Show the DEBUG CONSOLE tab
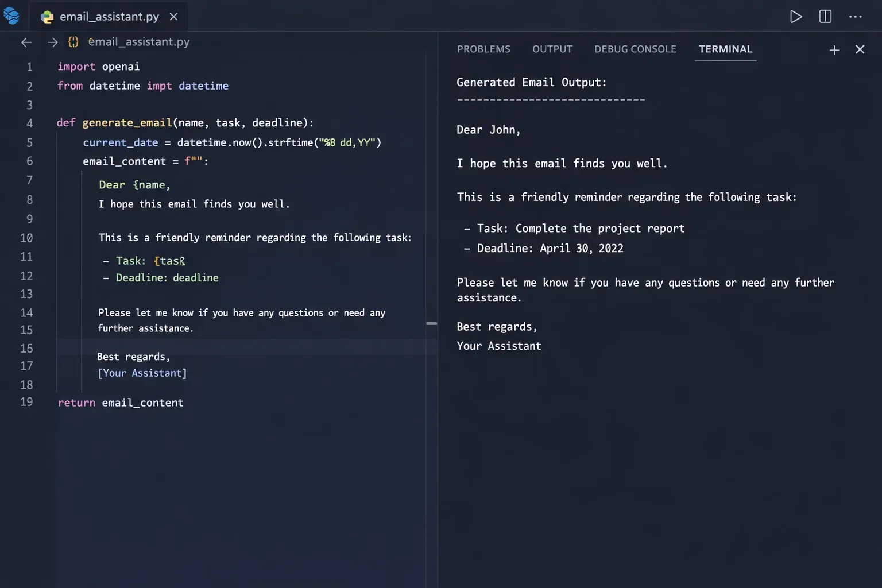Image resolution: width=882 pixels, height=588 pixels. [635, 49]
